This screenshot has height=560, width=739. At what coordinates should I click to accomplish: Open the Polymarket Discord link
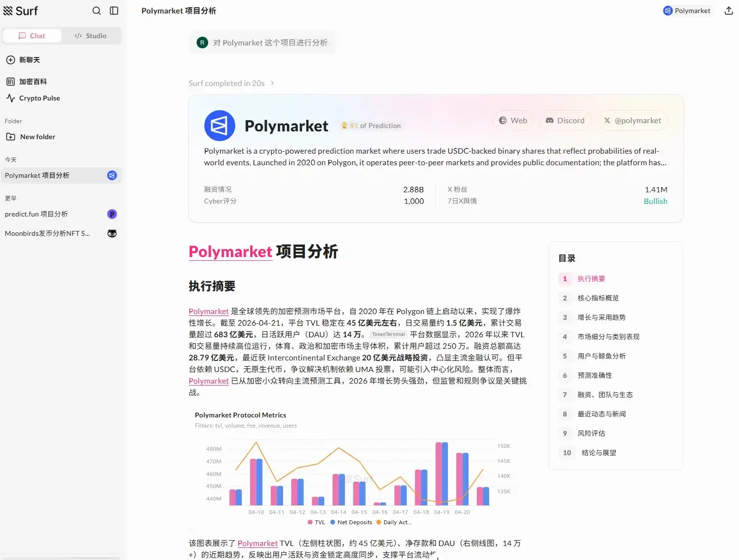tap(565, 120)
